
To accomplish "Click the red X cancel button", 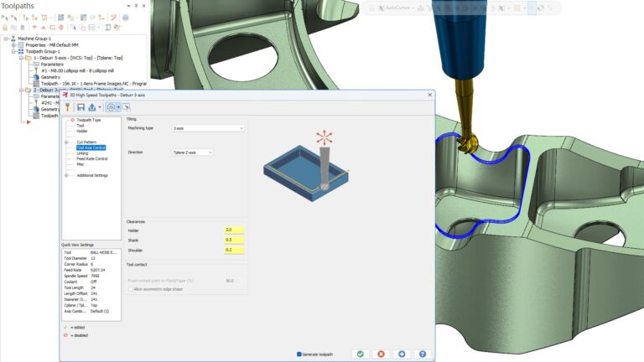I will [381, 354].
